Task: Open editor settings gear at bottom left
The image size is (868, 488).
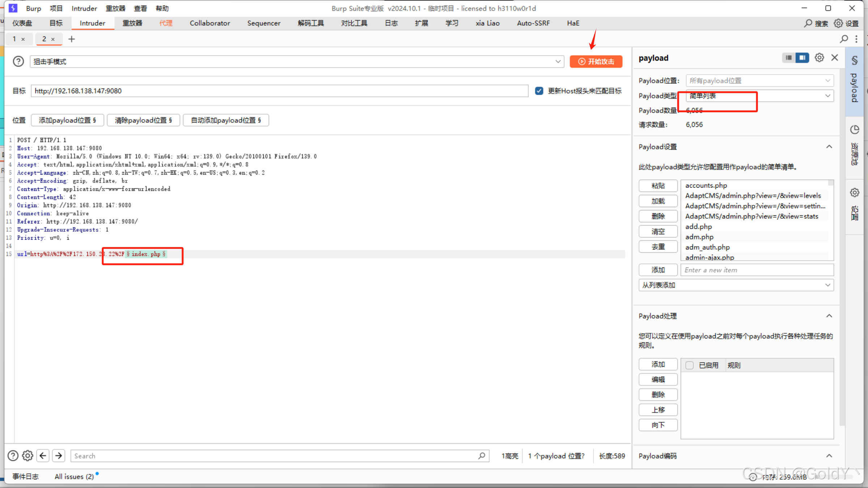Action: coord(27,456)
